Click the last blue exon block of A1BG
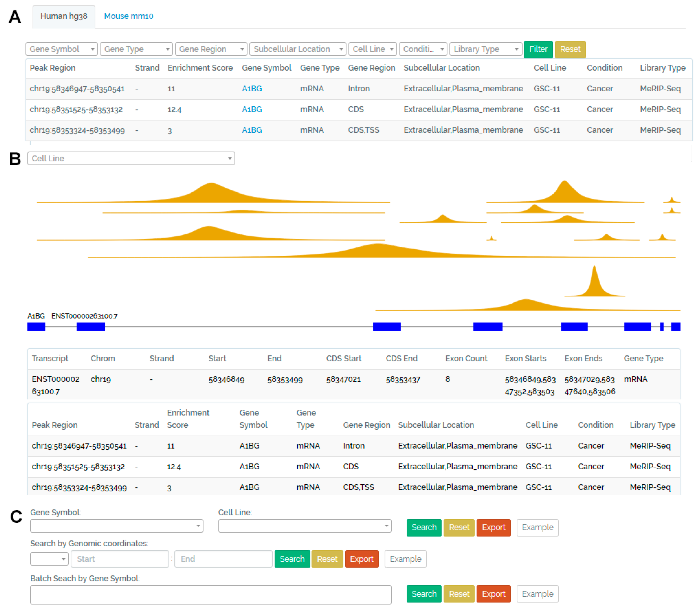This screenshot has width=700, height=615. tap(675, 327)
